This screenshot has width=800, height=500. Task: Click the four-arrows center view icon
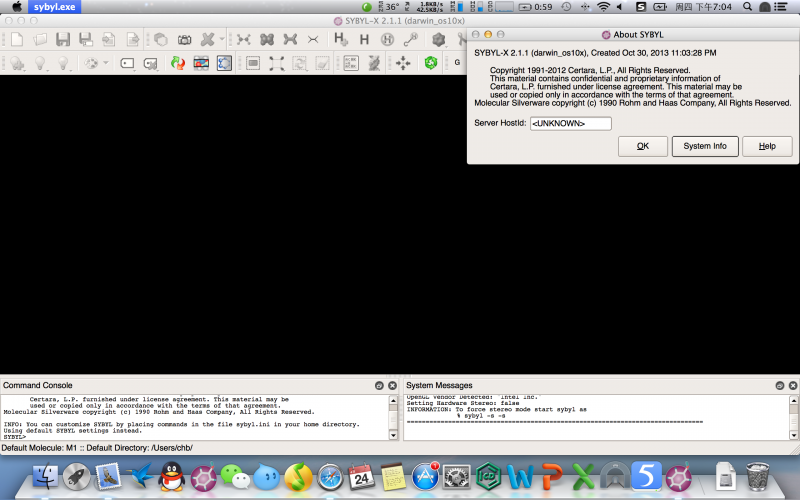403,63
